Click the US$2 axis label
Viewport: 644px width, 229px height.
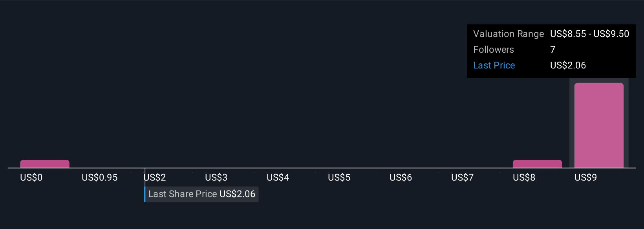click(x=155, y=177)
